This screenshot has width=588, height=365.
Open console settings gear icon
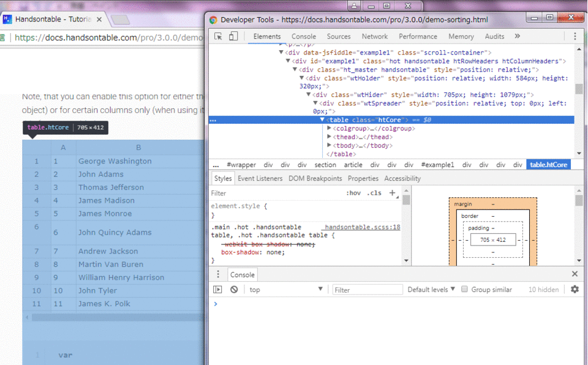tap(575, 289)
